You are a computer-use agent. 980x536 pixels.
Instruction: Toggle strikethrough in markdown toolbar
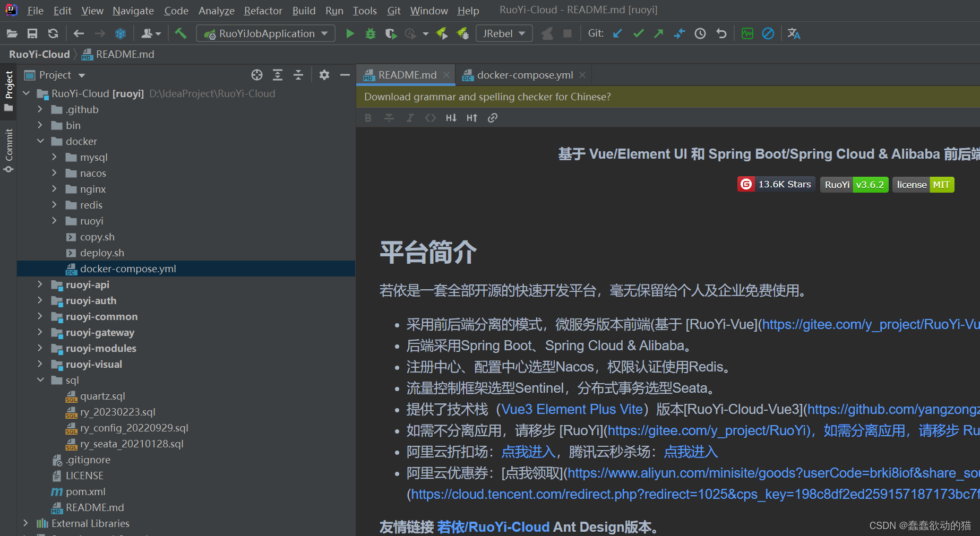point(389,118)
